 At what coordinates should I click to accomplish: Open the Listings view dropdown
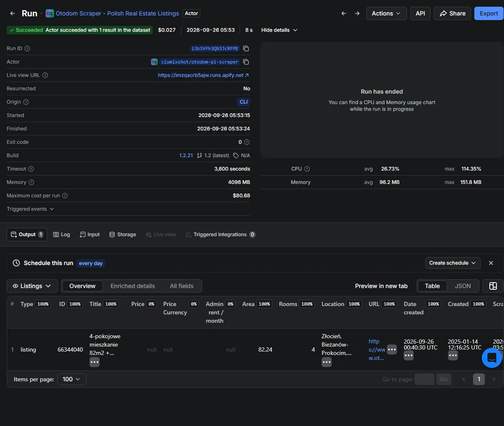click(32, 286)
